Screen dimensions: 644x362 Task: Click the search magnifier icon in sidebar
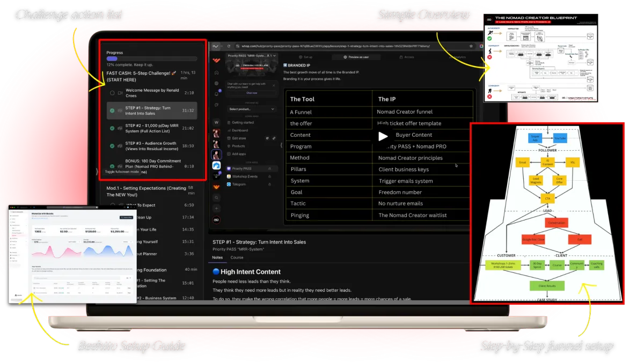coord(216,197)
